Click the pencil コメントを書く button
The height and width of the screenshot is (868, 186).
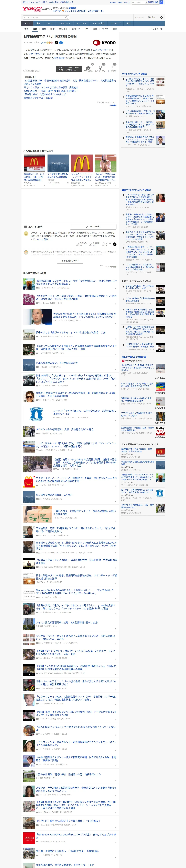(93, 227)
